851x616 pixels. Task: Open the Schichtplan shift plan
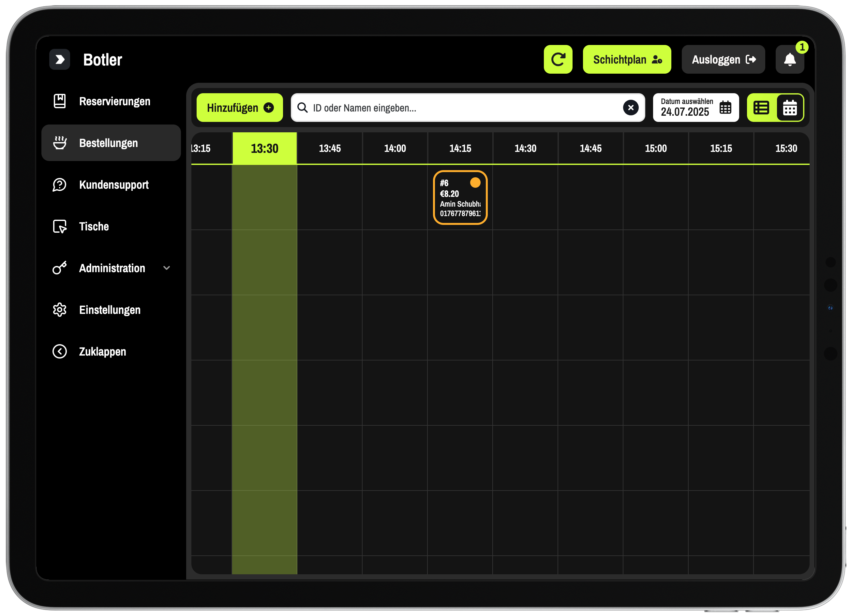click(x=626, y=59)
